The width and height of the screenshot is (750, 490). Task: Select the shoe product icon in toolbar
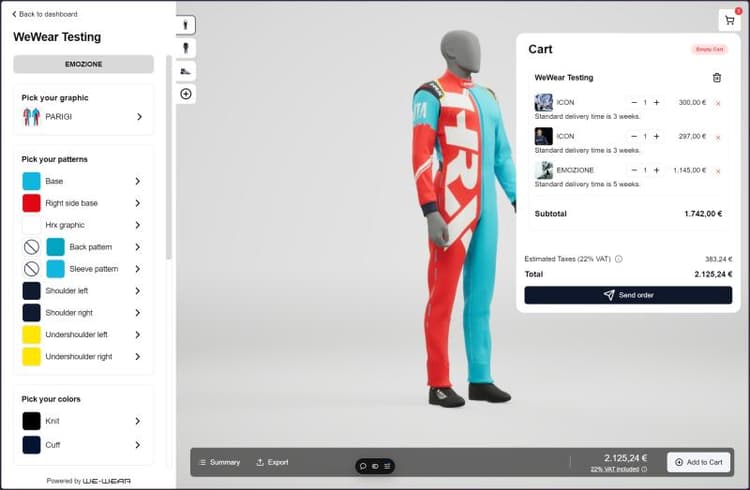point(186,71)
